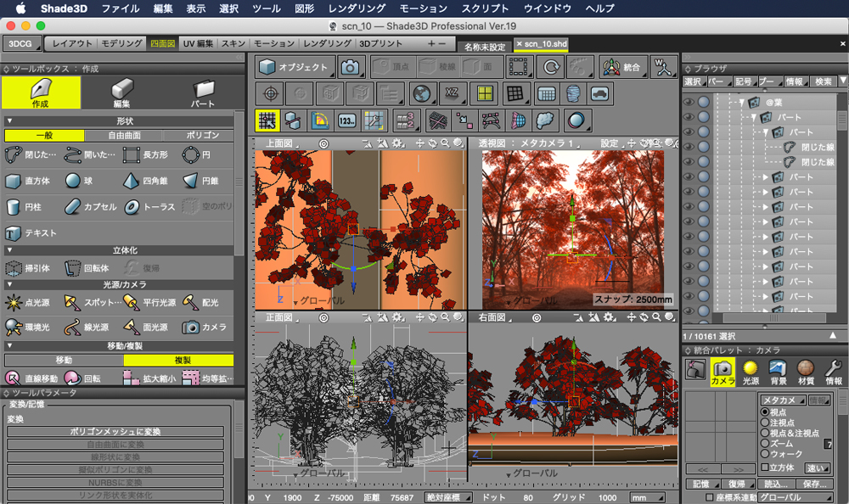Create a スポット spotlight

tap(92, 303)
